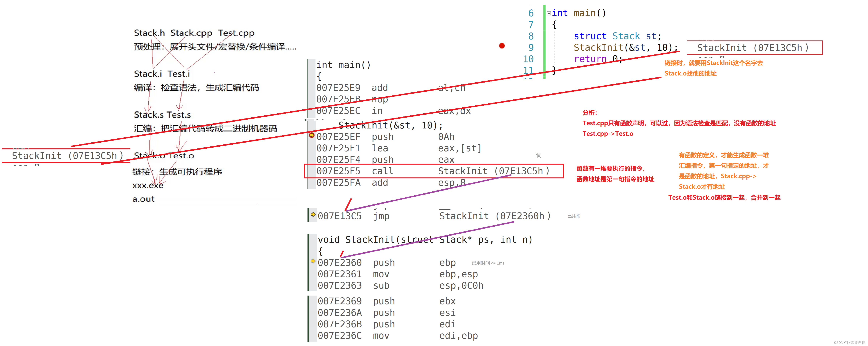Click the '分析:' heading in red notes
The image size is (868, 346).
590,113
